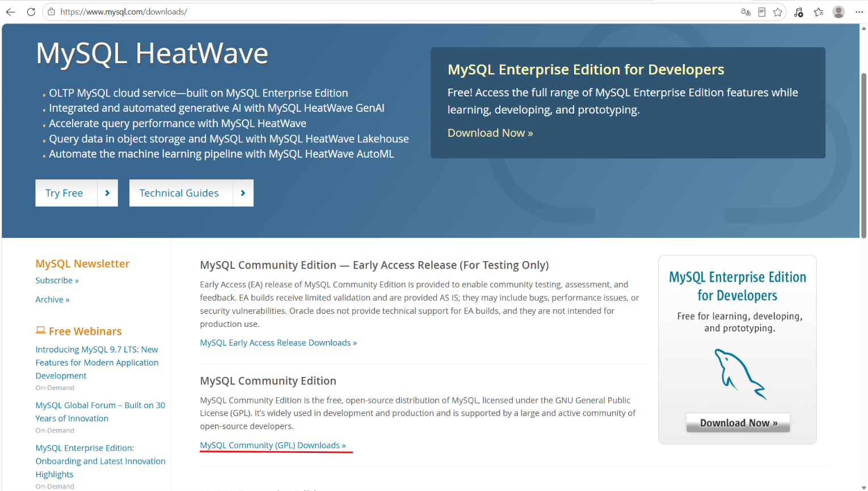Open the MySQL Global Forum webinar link
The image size is (868, 491).
(x=100, y=412)
